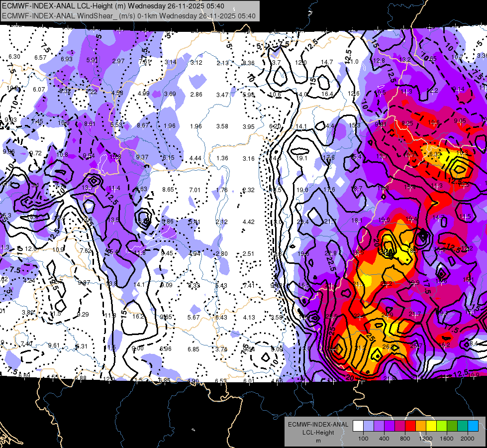Click the wind shear value 9.05
487x448 pixels.
pyautogui.click(x=460, y=121)
